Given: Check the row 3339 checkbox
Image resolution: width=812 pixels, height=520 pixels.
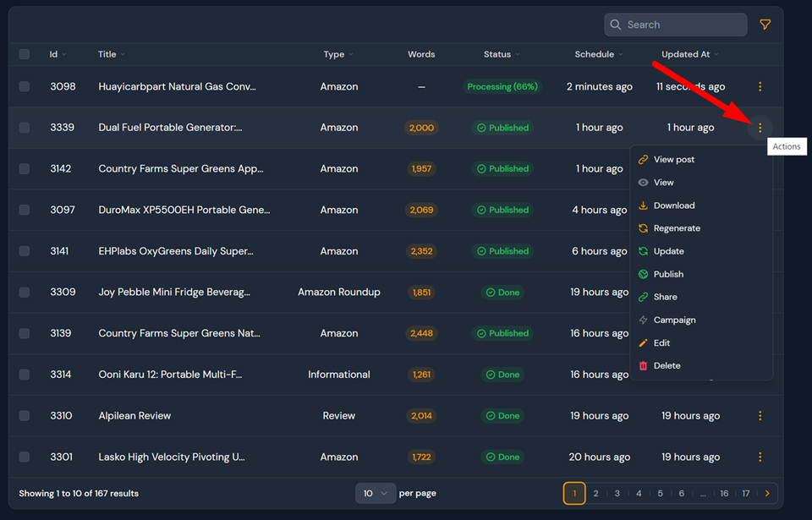Looking at the screenshot, I should tap(25, 128).
